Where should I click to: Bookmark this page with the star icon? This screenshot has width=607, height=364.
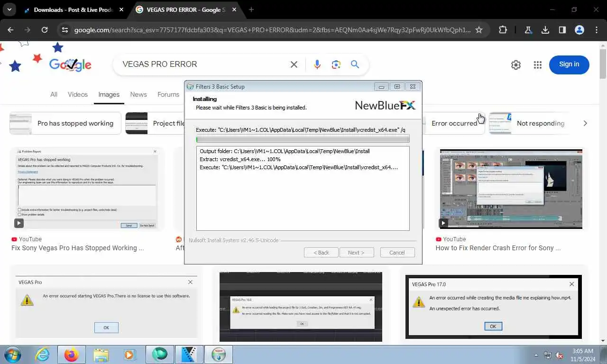(479, 30)
